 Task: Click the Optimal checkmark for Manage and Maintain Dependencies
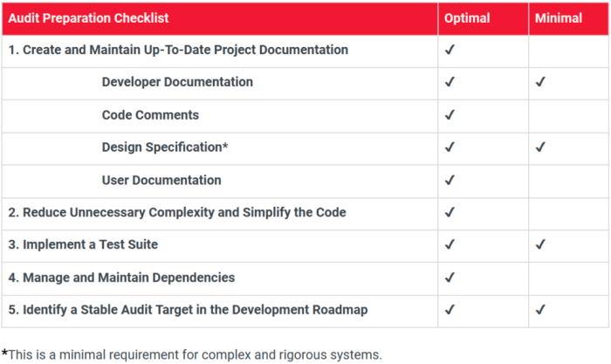click(450, 278)
